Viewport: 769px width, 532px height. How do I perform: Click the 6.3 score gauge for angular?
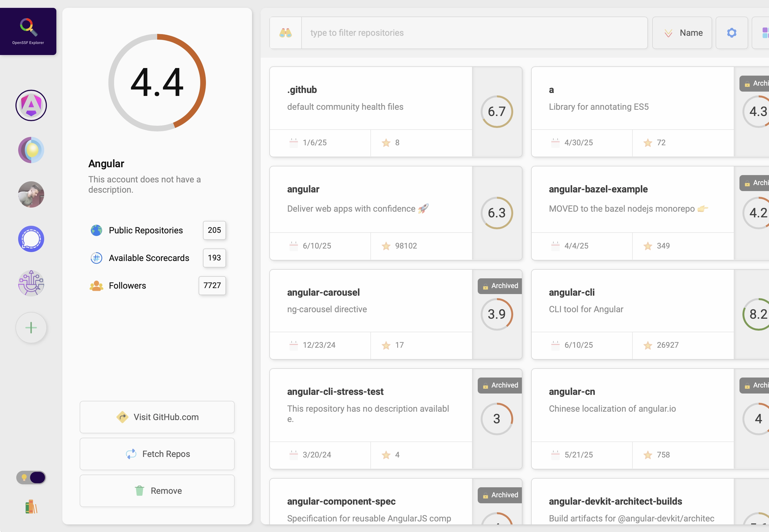pos(497,213)
